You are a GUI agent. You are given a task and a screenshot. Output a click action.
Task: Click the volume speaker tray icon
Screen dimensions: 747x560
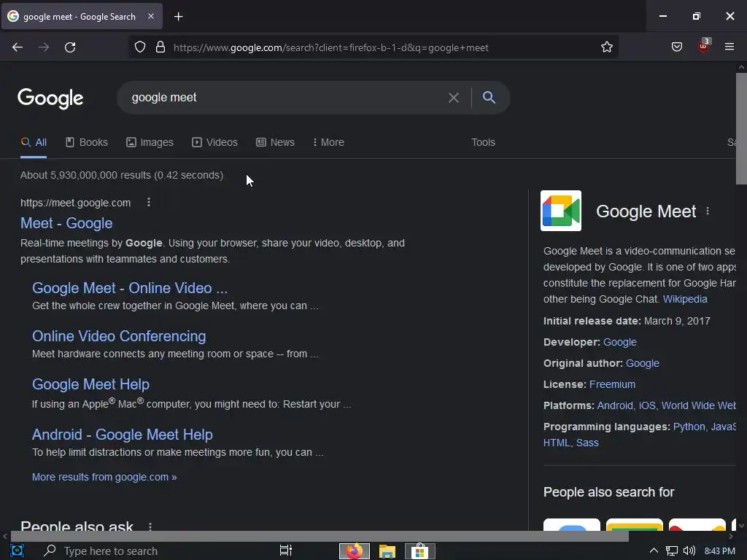coord(689,551)
